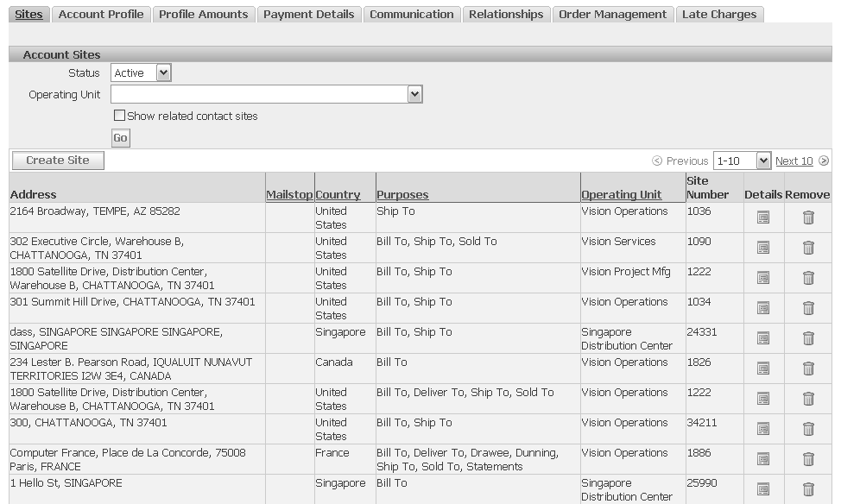Image resolution: width=841 pixels, height=504 pixels.
Task: Open details for Bill To, Deliver To site 1222
Action: (x=762, y=399)
